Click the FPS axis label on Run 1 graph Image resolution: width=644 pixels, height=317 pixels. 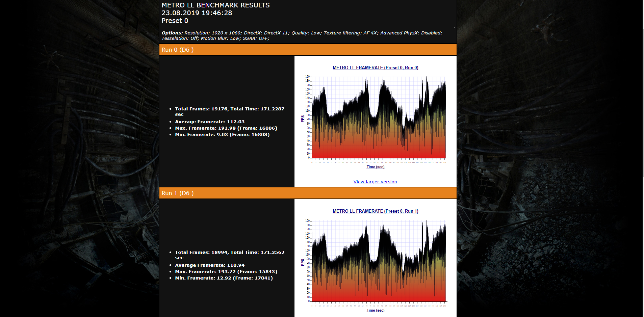point(303,262)
